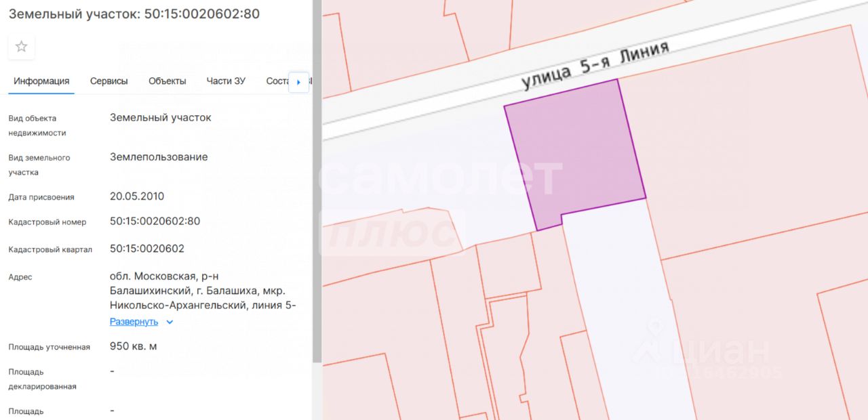868x420 pixels.
Task: Expand the address with the Развернуть link
Action: [134, 322]
